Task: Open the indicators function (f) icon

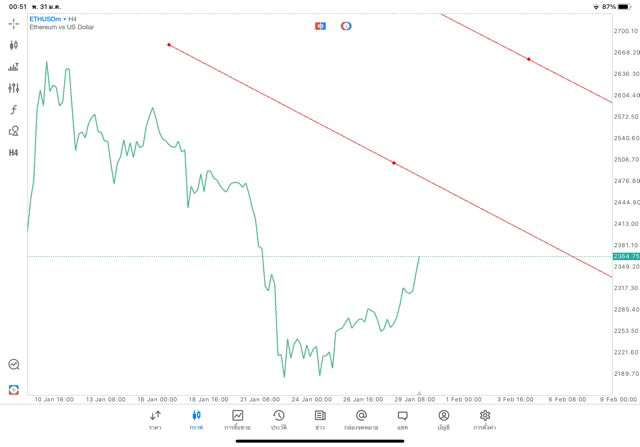Action: click(13, 109)
